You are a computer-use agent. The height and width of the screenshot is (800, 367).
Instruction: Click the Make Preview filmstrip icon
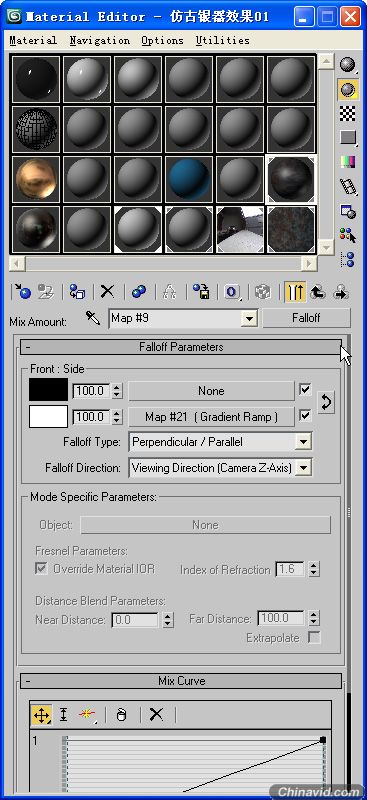348,186
